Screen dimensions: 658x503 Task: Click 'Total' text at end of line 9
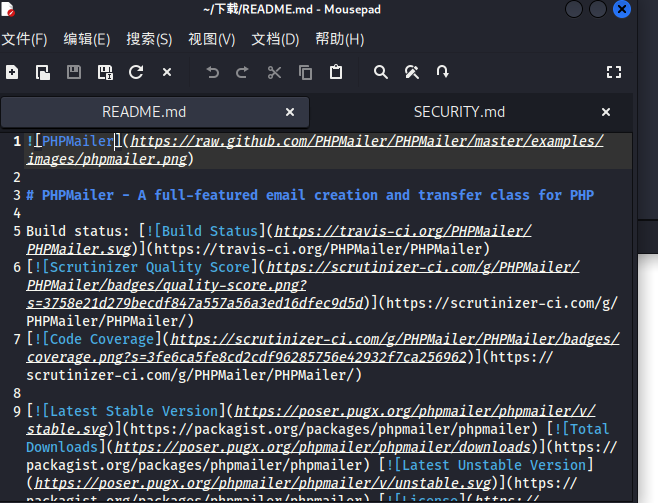coord(590,429)
